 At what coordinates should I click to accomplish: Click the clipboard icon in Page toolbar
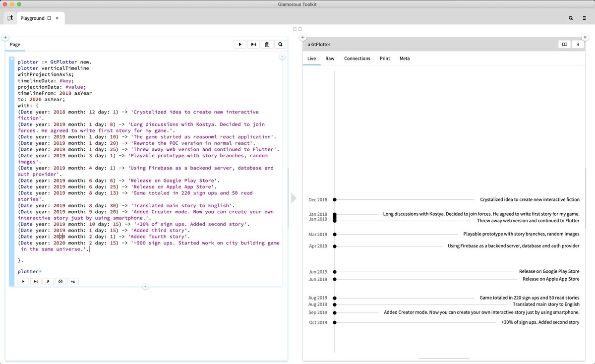(267, 45)
